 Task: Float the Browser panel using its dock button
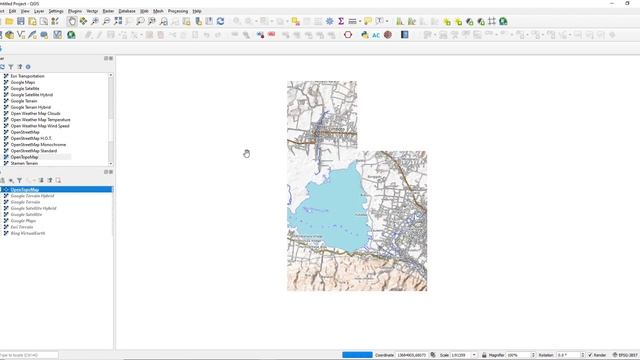pyautogui.click(x=106, y=58)
